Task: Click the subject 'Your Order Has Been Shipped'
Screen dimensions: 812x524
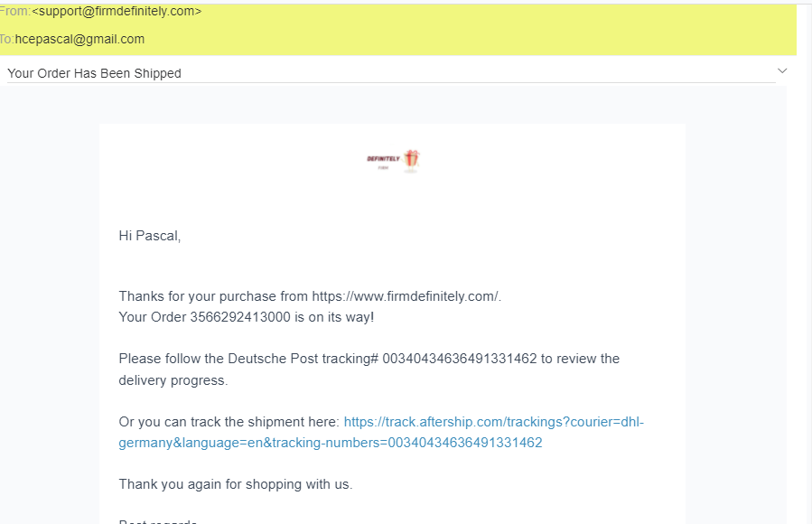Action: (94, 73)
